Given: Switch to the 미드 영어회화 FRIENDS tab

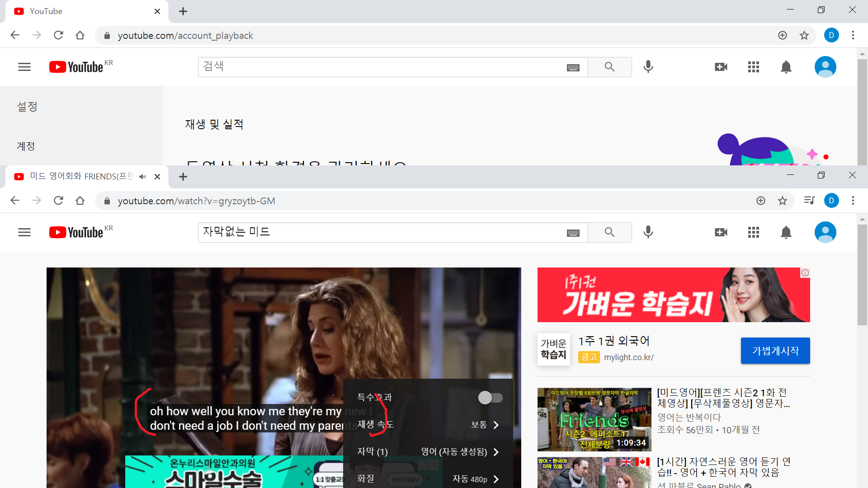Looking at the screenshot, I should (x=81, y=177).
